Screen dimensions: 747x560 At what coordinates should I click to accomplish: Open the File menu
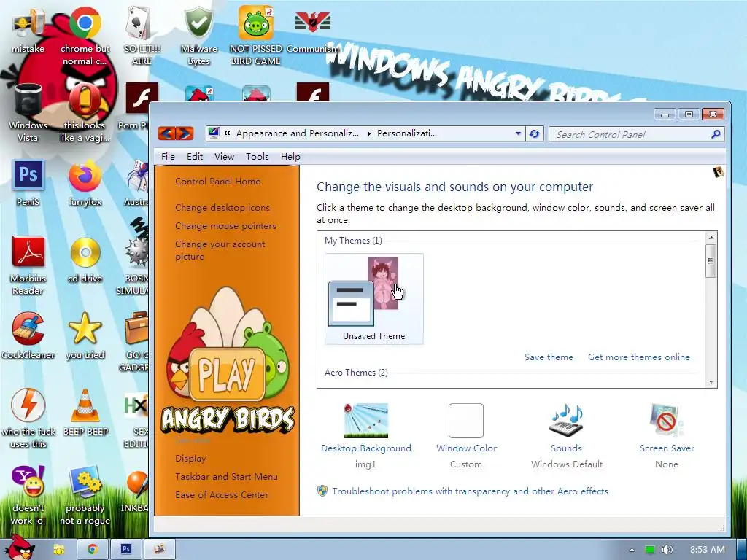point(168,156)
